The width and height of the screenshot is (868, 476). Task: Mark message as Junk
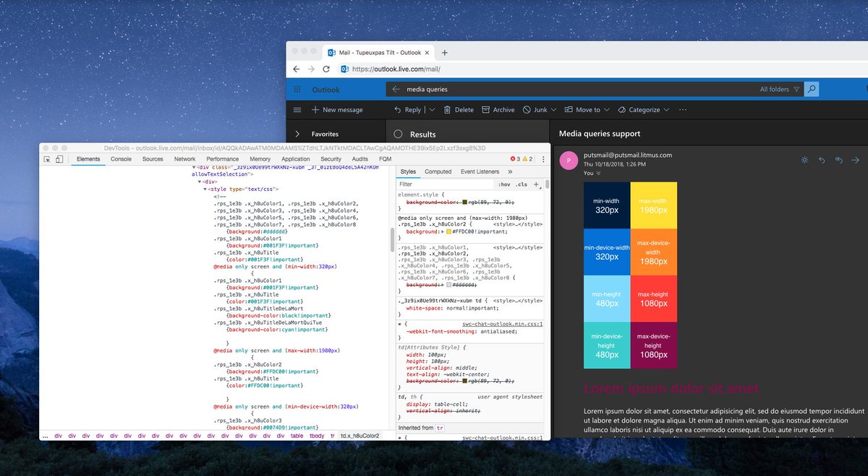(x=535, y=110)
